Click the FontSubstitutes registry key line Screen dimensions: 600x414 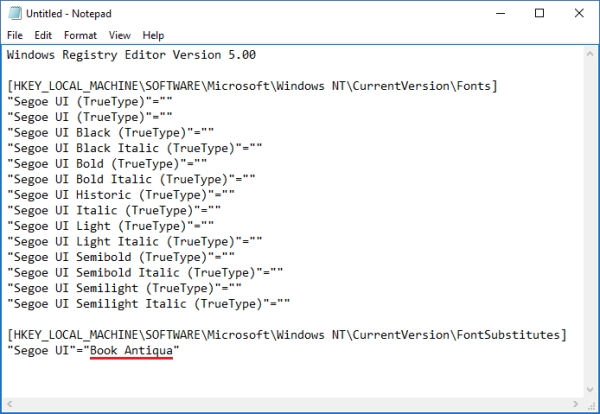click(x=287, y=335)
